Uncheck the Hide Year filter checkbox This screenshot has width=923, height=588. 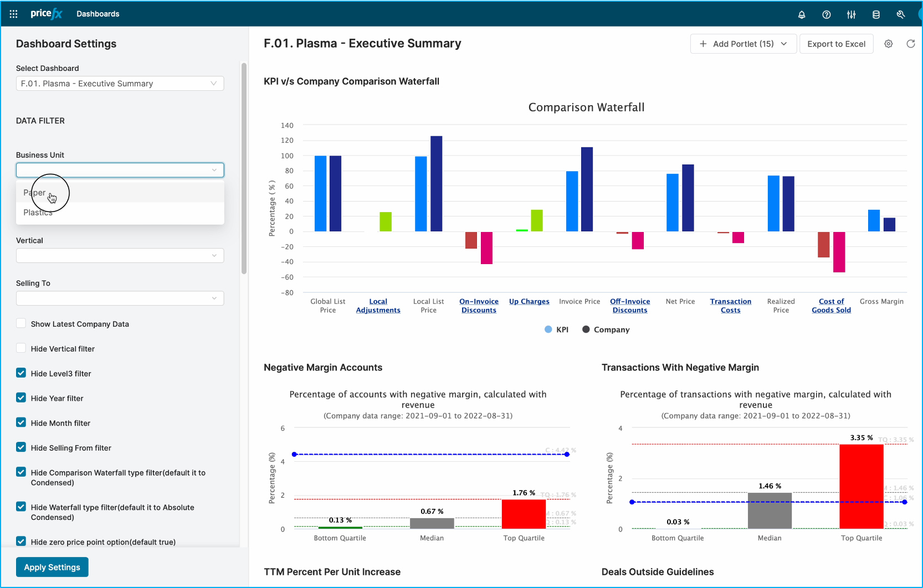[21, 398]
